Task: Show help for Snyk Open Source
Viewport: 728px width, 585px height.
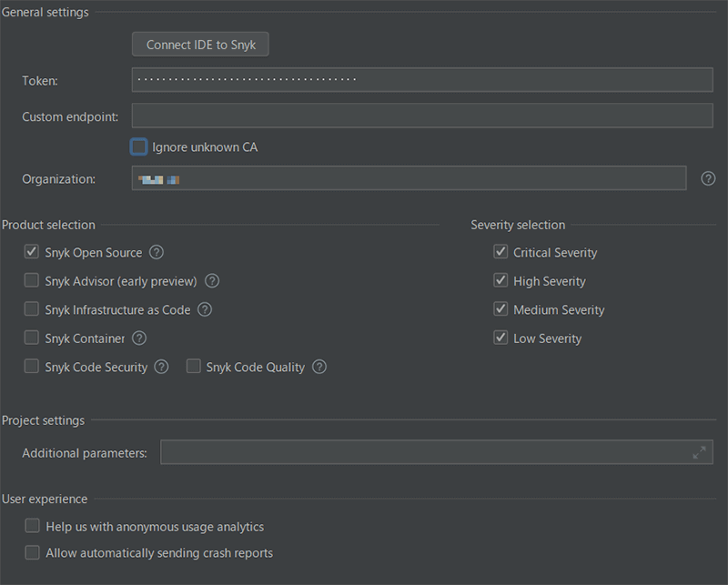Action: tap(157, 252)
